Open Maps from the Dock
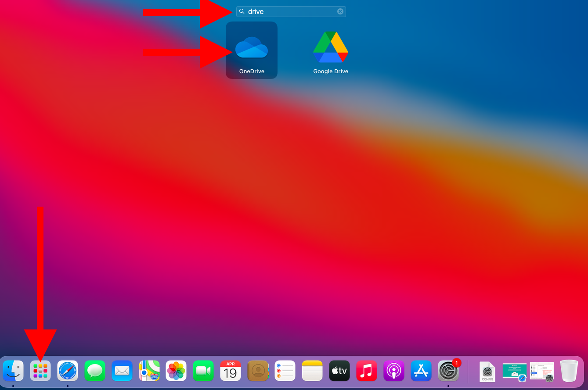588x390 pixels. click(149, 371)
